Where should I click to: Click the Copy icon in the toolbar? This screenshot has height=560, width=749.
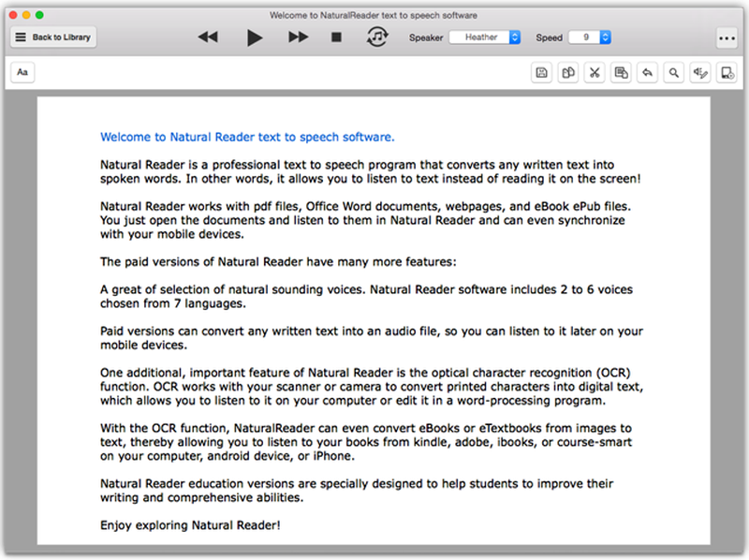(x=567, y=72)
